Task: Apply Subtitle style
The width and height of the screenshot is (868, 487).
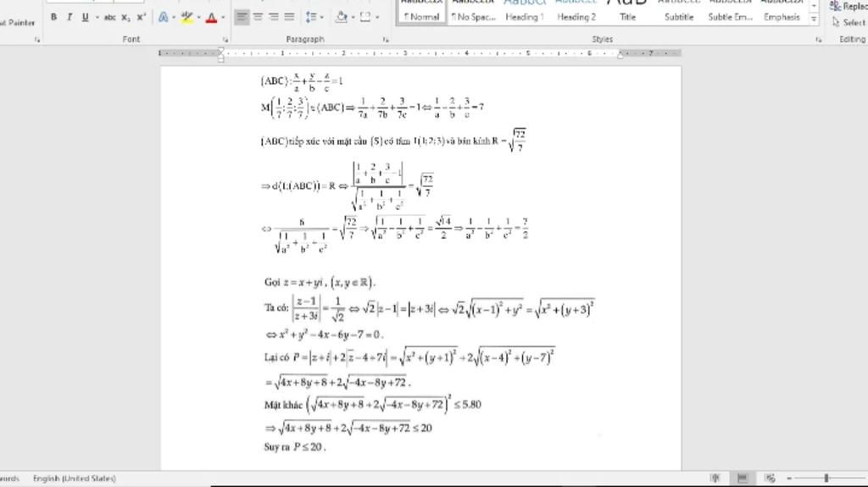Action: [679, 12]
